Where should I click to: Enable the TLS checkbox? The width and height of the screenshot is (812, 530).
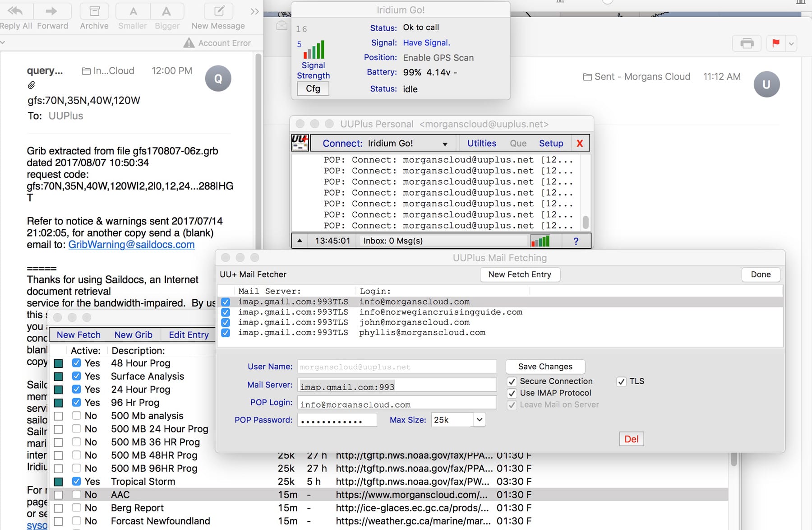click(x=622, y=381)
